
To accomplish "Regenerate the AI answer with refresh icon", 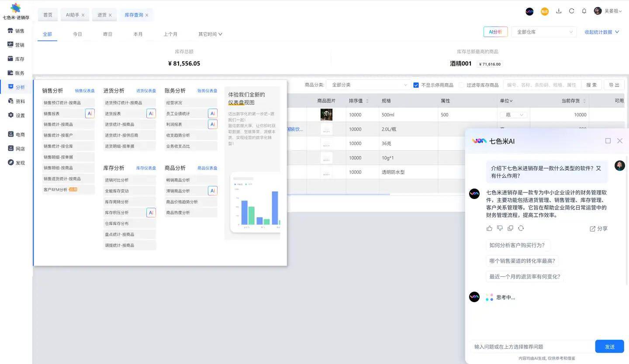I will tap(521, 228).
